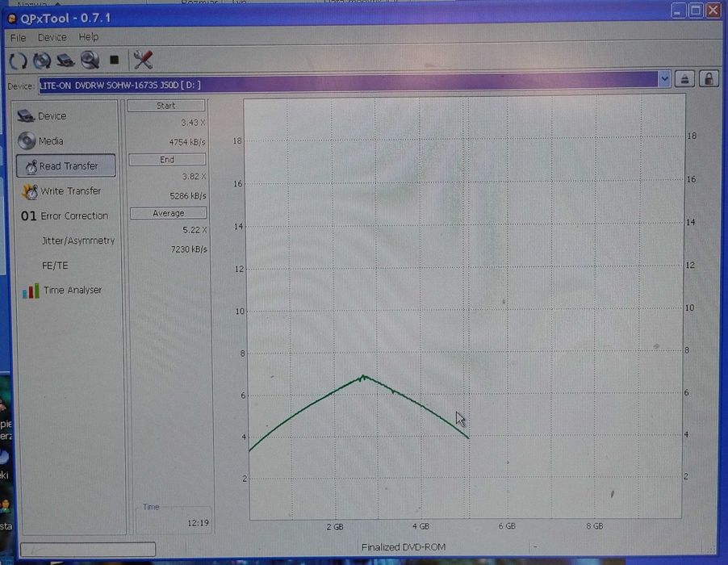Viewport: 728px width, 565px height.
Task: Click the Time Analyser bar chart icon
Action: pos(31,291)
